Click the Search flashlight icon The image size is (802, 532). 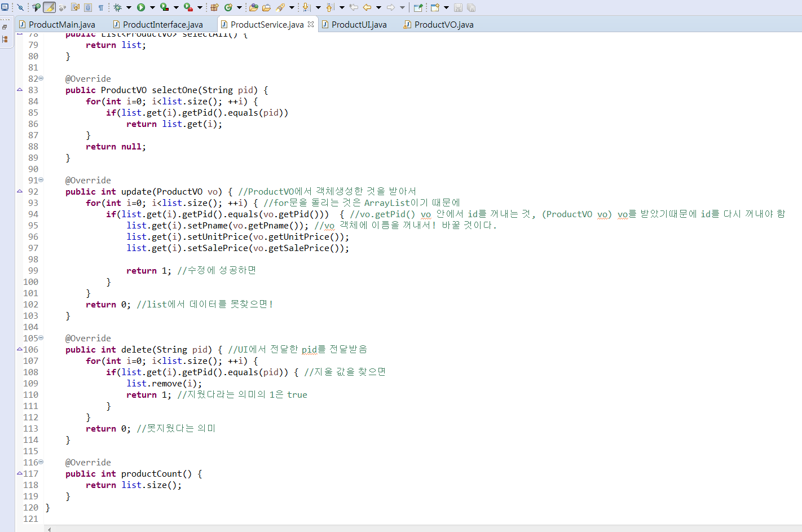pyautogui.click(x=280, y=7)
